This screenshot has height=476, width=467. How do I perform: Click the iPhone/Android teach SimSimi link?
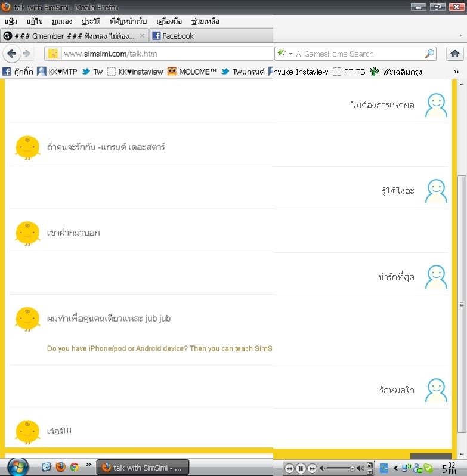[x=160, y=348]
